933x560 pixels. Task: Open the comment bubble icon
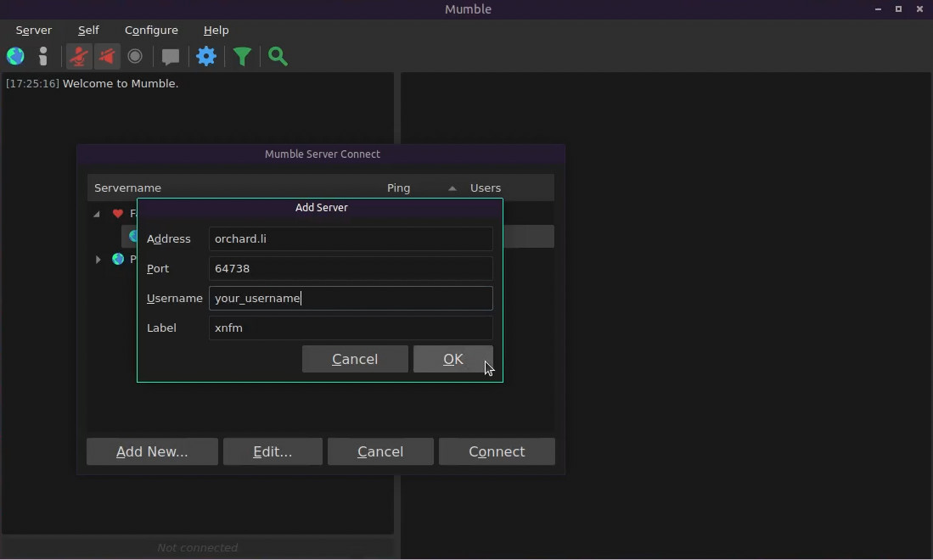point(171,57)
